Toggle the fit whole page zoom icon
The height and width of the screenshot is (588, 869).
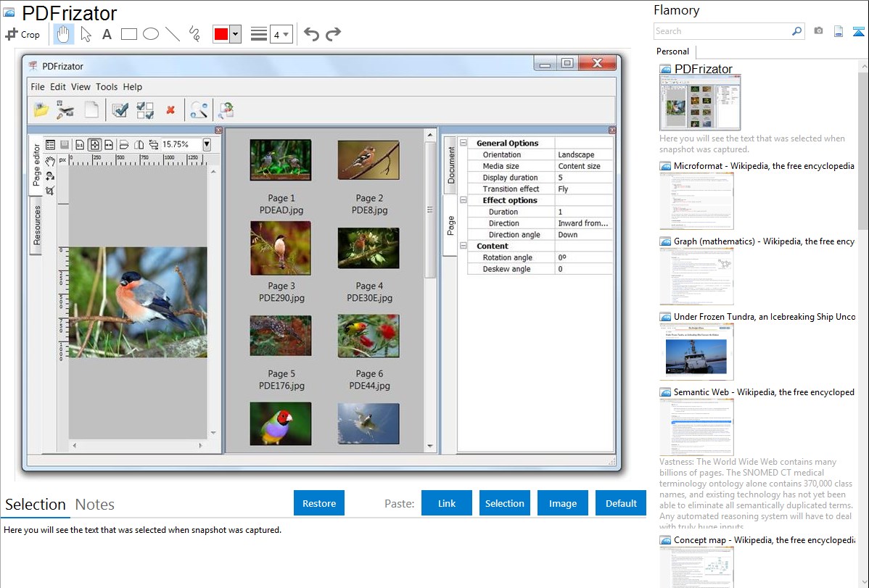[x=94, y=145]
